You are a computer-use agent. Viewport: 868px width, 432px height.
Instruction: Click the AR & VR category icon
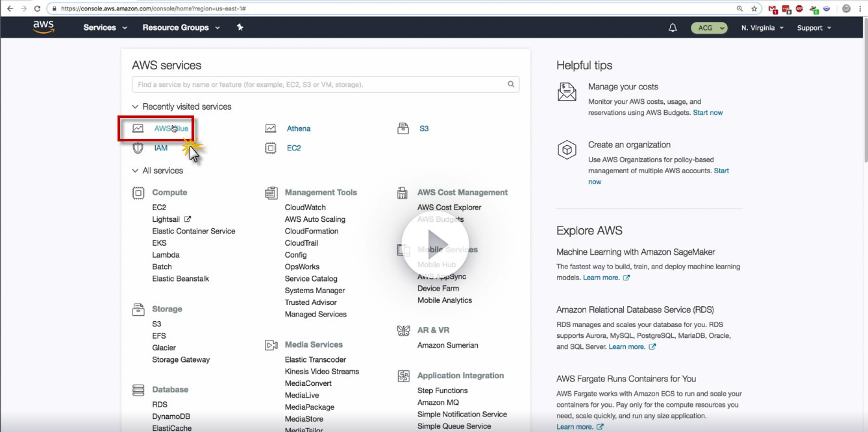click(x=404, y=331)
